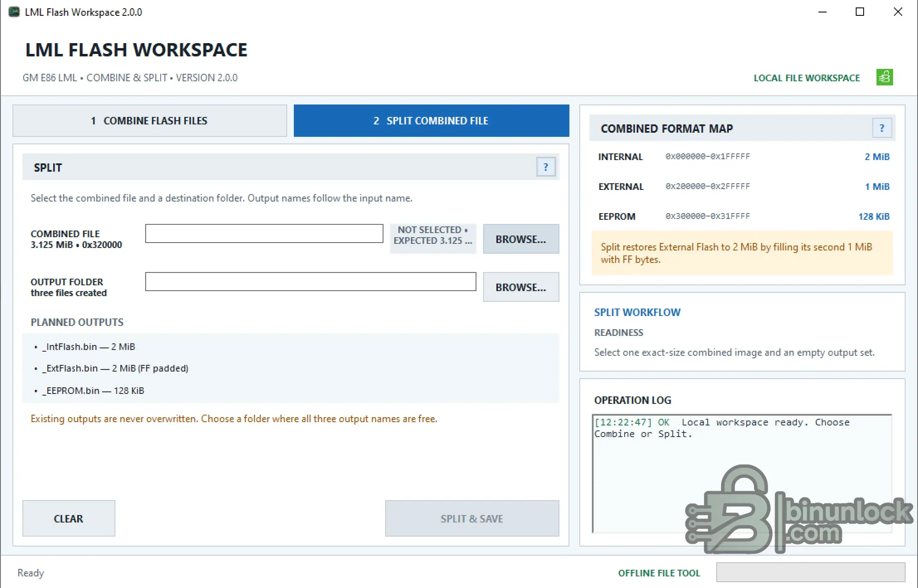918x588 pixels.
Task: Focus the Output Folder path field
Action: point(311,282)
